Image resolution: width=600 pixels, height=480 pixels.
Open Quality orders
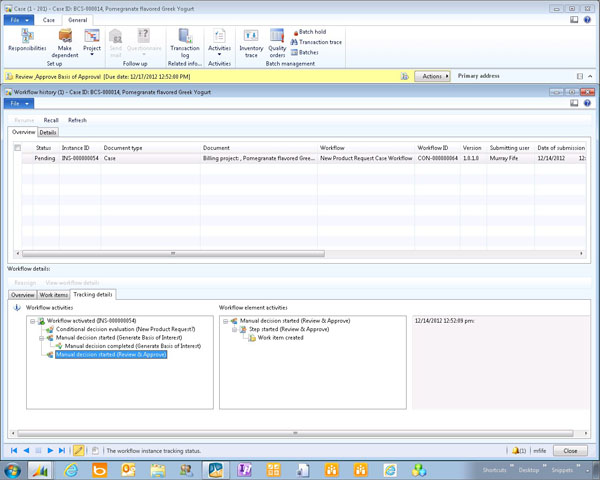click(x=277, y=43)
